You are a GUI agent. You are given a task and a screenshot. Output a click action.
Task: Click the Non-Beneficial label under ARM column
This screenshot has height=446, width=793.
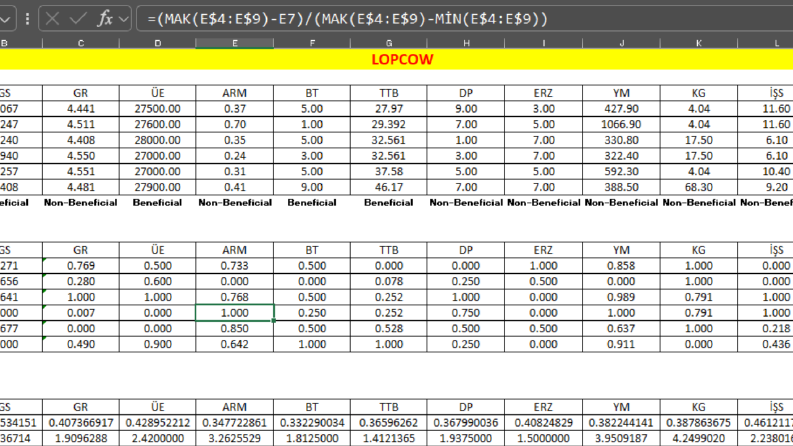(x=235, y=203)
